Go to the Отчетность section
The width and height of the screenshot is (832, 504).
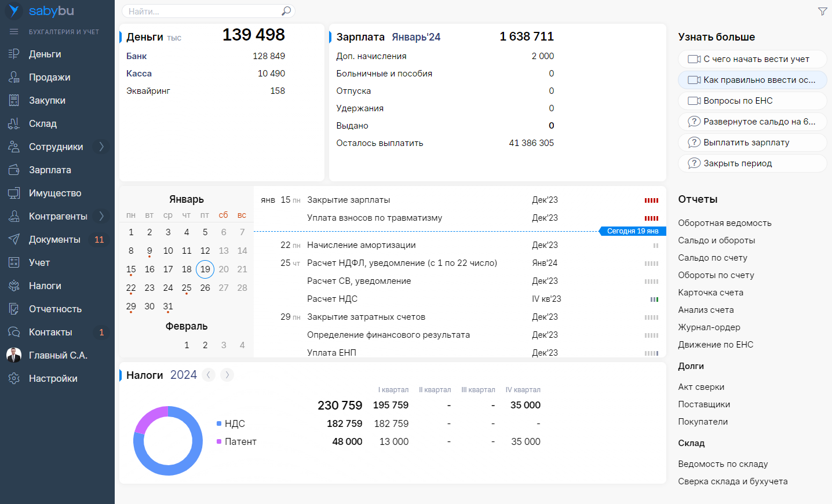55,309
